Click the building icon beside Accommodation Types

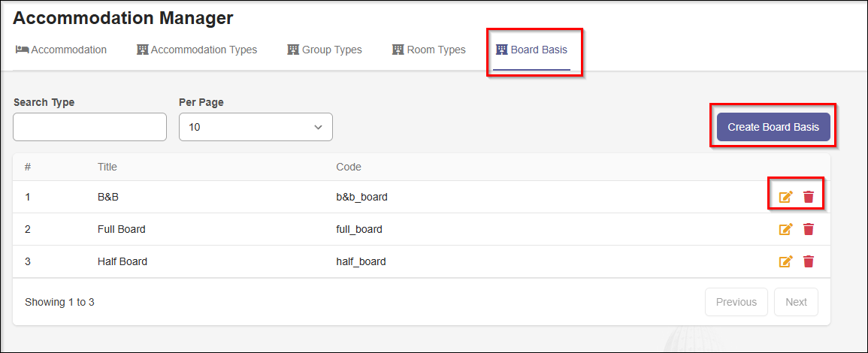pyautogui.click(x=142, y=50)
